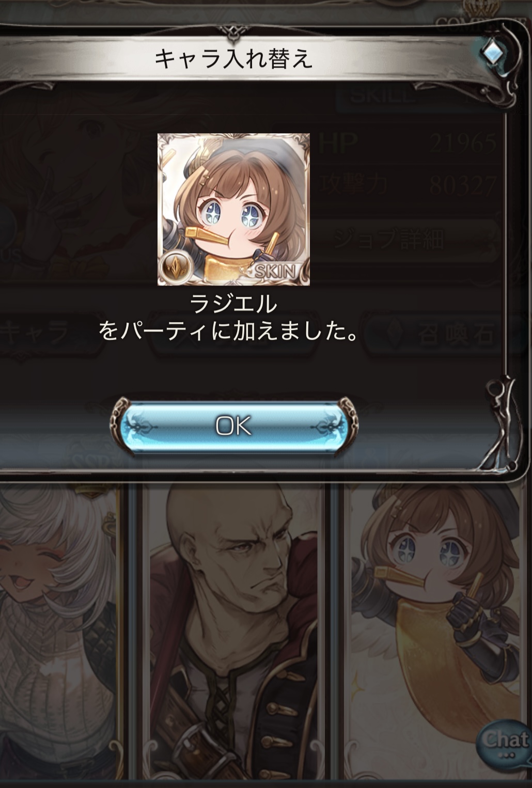
Task: Select the ラジエル card in the party row
Action: click(x=438, y=633)
